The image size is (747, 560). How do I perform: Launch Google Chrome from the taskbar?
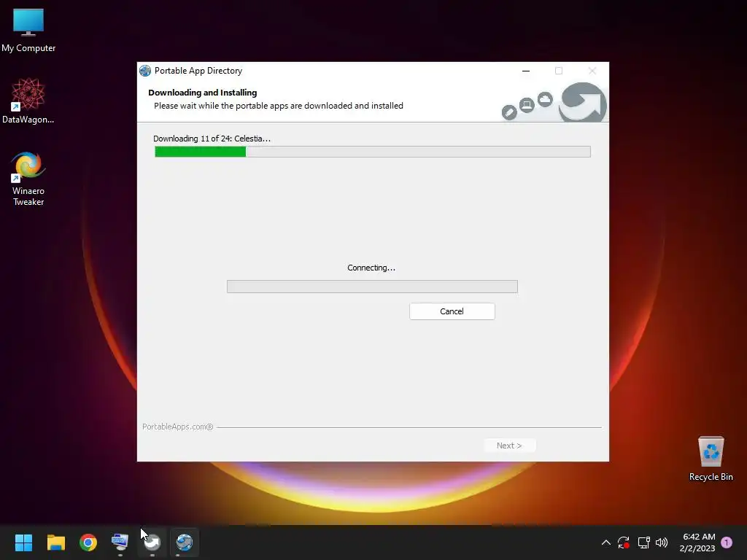tap(88, 542)
